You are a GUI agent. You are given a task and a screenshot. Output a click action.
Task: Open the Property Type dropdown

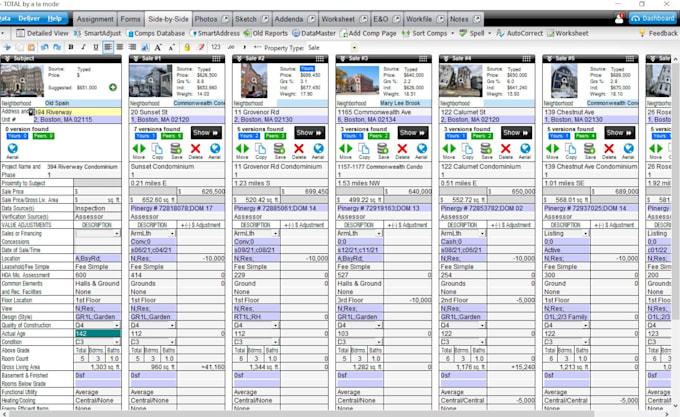pyautogui.click(x=354, y=48)
